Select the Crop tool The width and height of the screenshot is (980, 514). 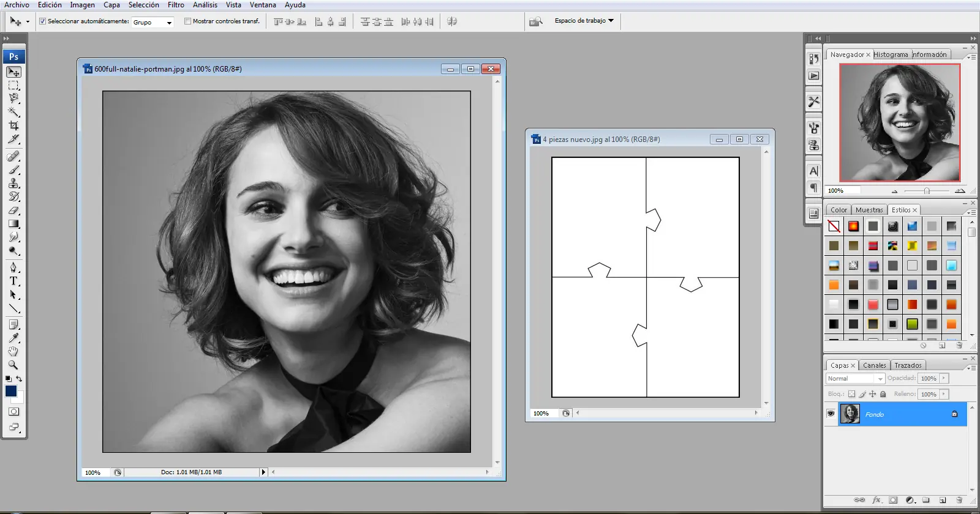tap(13, 125)
